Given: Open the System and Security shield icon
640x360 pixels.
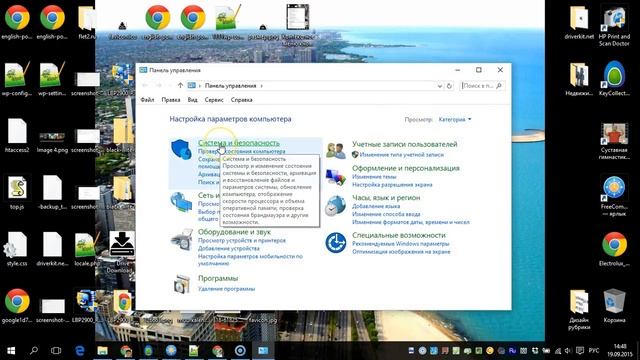Looking at the screenshot, I should (181, 149).
